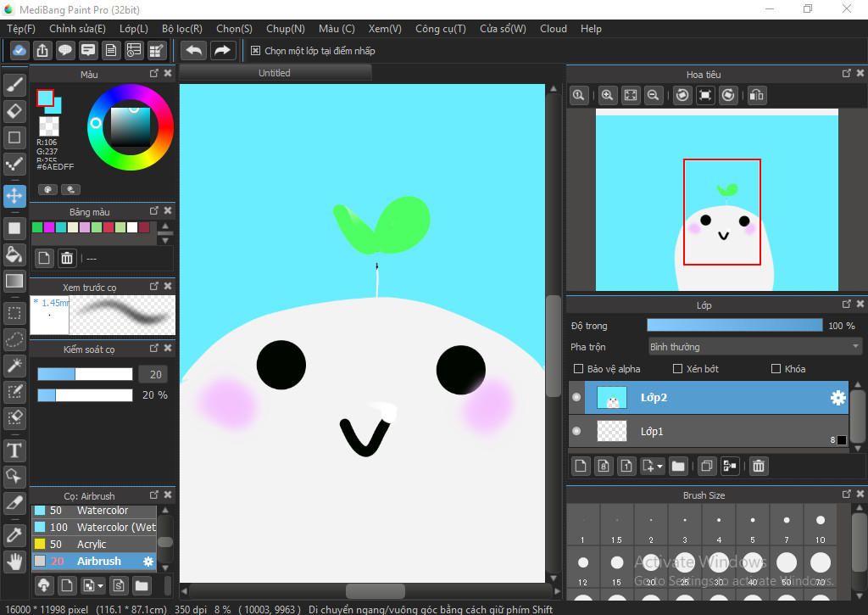Create a new layer in Lớp panel
This screenshot has height=615, width=868.
click(x=581, y=466)
